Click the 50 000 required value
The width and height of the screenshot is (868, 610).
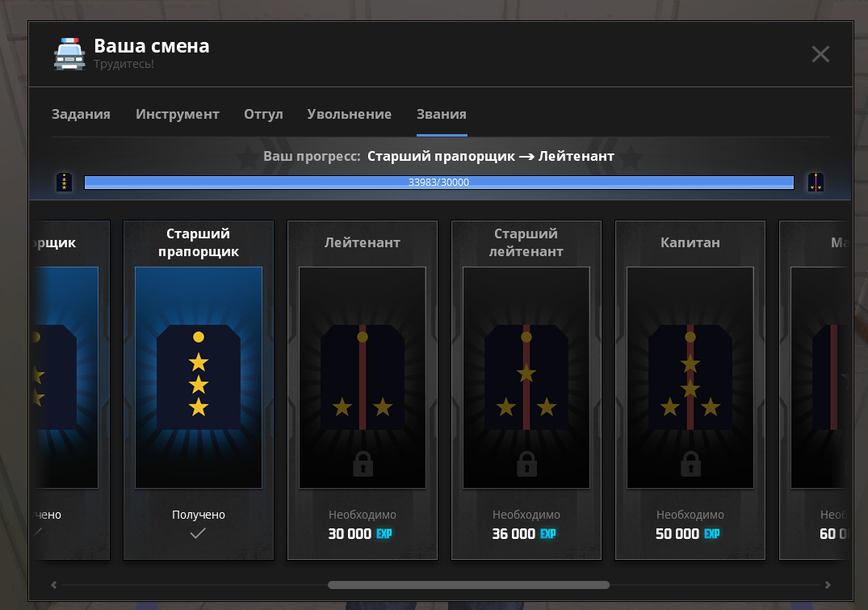tap(677, 533)
